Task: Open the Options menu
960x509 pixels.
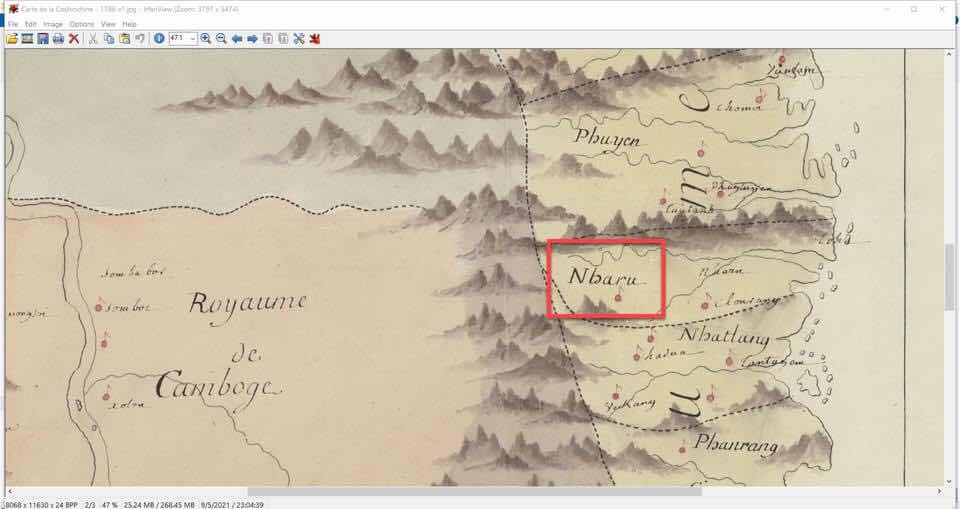Action: pos(81,24)
